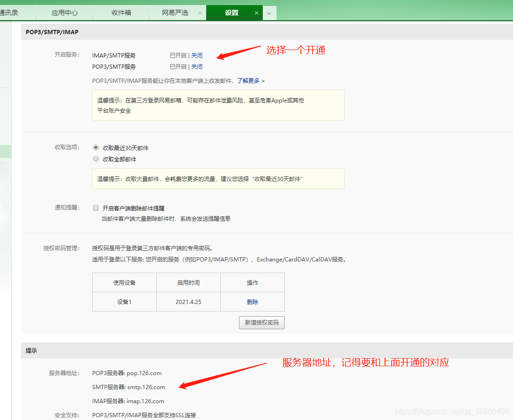The height and width of the screenshot is (420, 513).
Task: Click the 启用时间 column header
Action: point(188,282)
